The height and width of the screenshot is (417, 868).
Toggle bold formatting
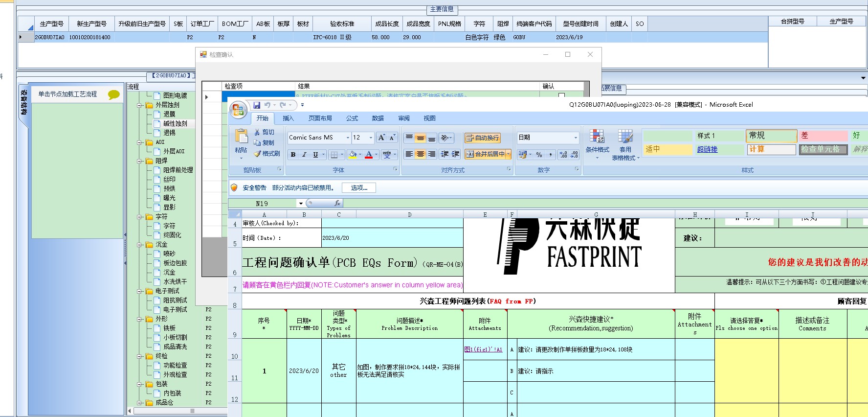click(x=293, y=155)
